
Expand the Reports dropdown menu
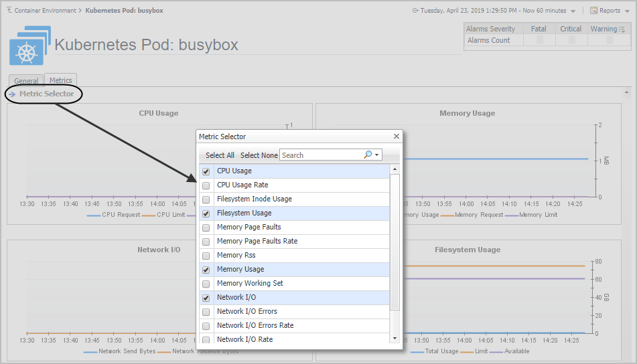click(627, 11)
